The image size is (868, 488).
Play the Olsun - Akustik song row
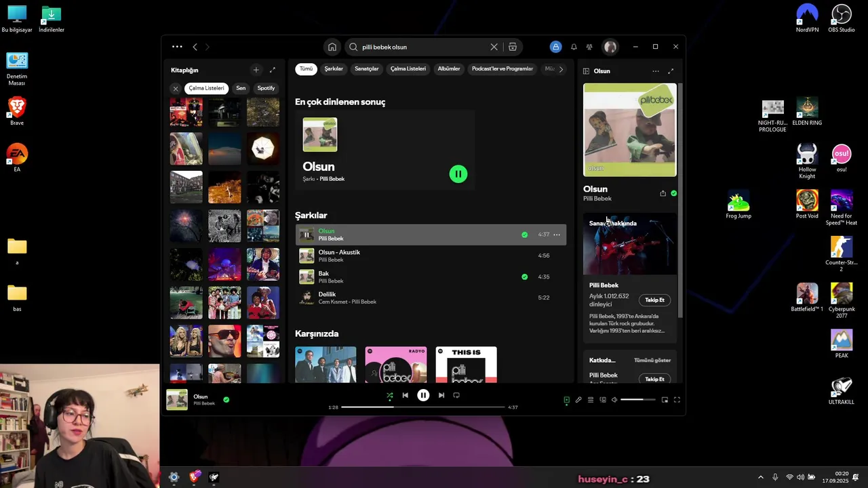[x=431, y=256]
